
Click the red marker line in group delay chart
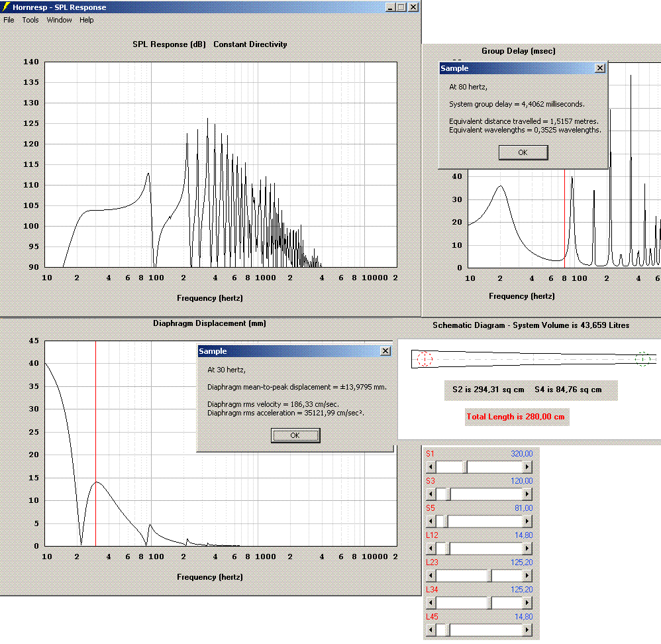tap(564, 219)
